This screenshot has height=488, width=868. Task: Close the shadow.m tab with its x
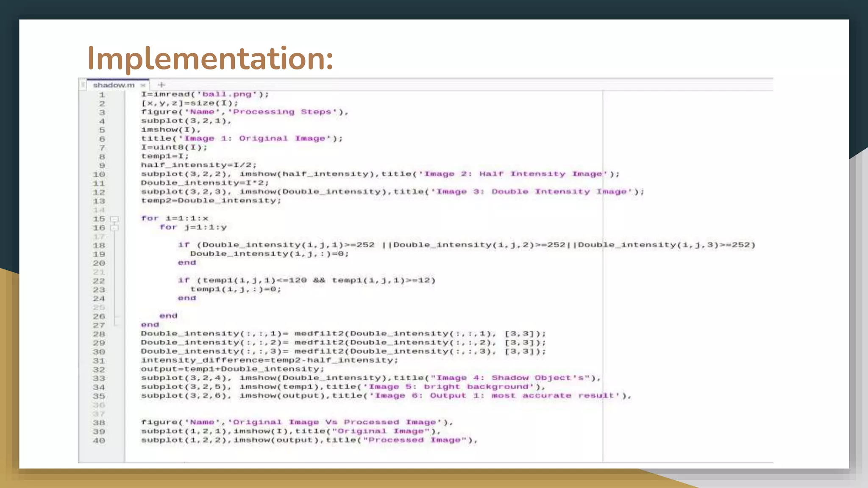pos(143,86)
